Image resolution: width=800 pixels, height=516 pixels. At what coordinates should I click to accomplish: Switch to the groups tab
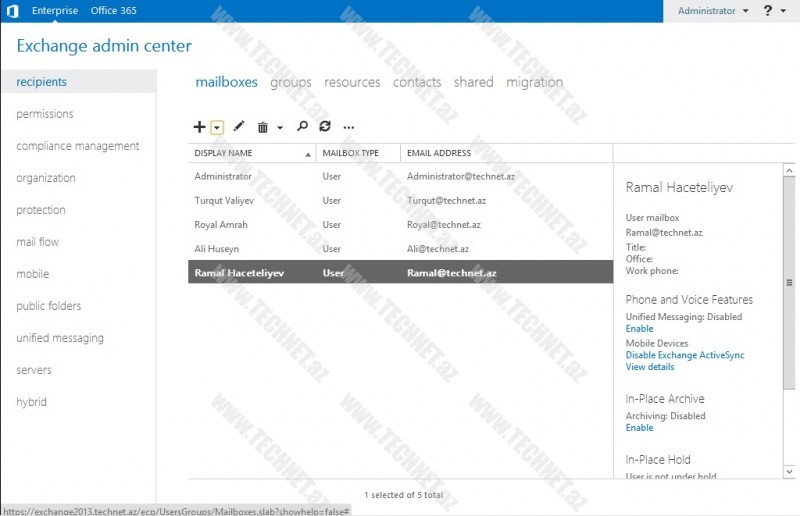coord(290,82)
